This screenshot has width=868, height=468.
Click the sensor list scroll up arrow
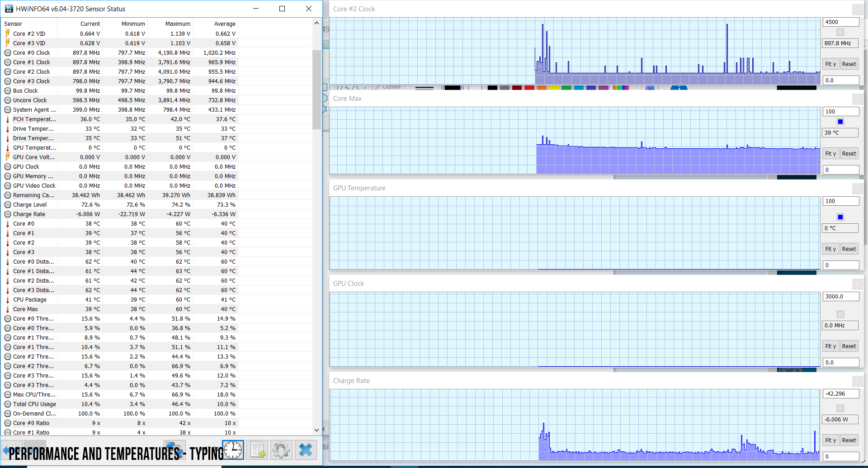316,23
